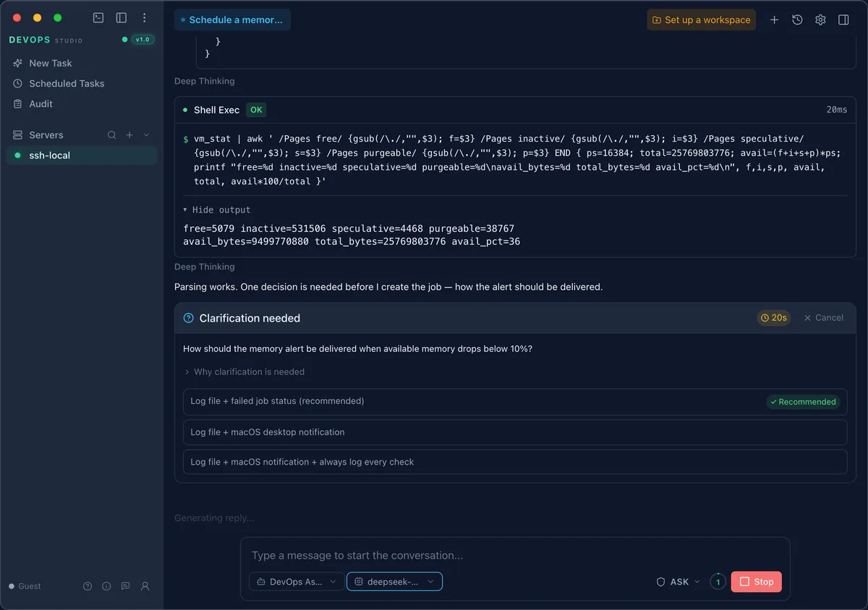Choose the always log every check option
Image resolution: width=868 pixels, height=610 pixels.
515,462
